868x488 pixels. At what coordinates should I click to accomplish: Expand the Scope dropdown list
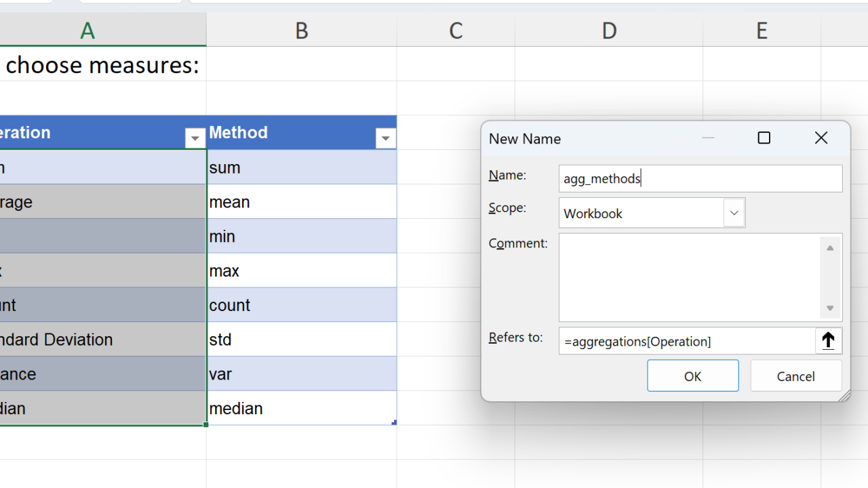734,213
